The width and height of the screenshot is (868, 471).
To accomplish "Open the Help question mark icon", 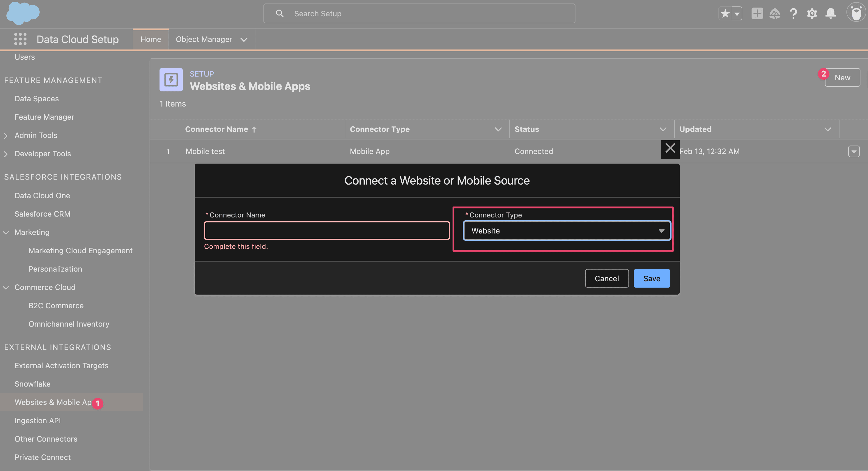I will 793,14.
